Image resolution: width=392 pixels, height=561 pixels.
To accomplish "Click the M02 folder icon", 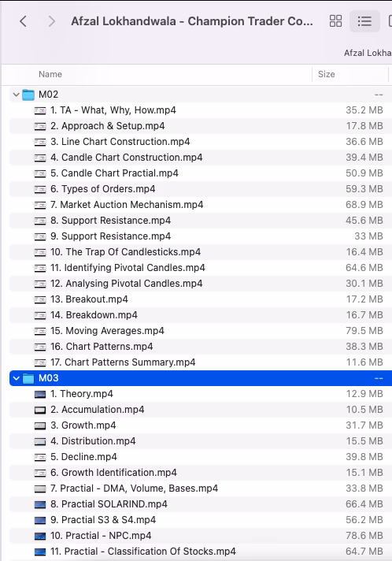I will 28,95.
